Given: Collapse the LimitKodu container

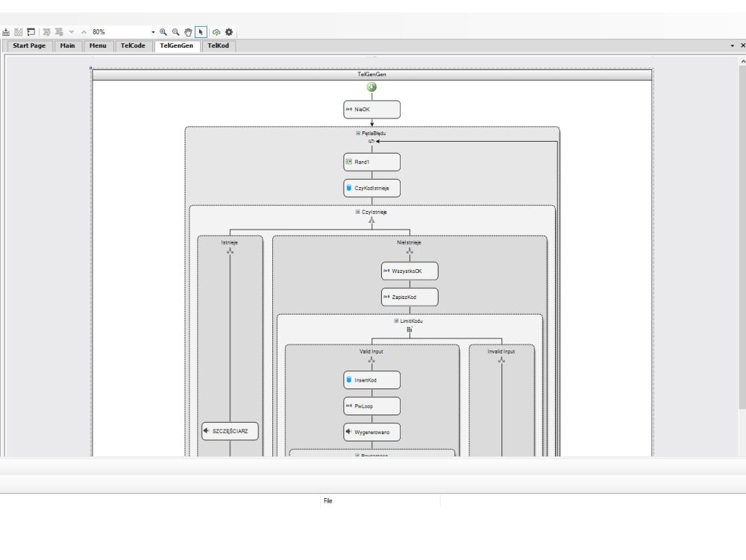Looking at the screenshot, I should (396, 321).
